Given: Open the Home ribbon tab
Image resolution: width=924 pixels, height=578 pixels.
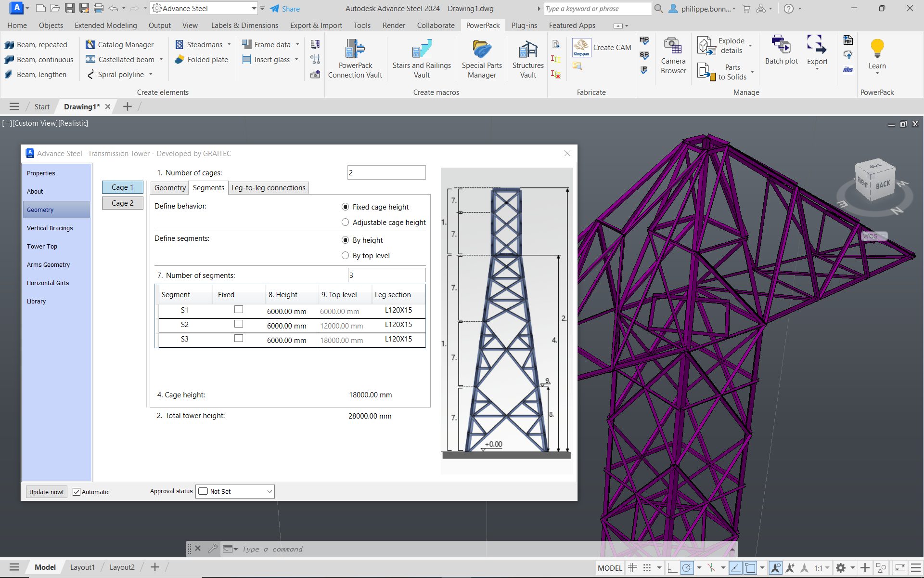Looking at the screenshot, I should [x=17, y=26].
